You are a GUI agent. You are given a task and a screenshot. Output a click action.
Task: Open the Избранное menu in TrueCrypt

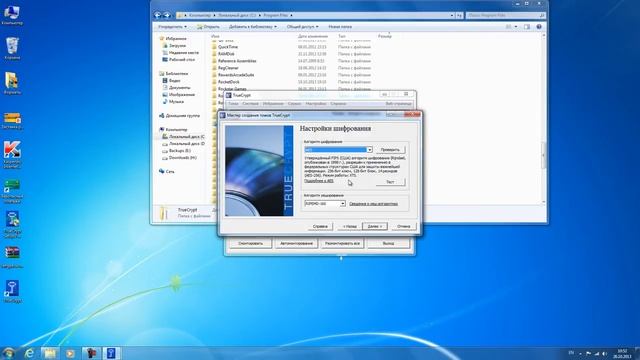coord(273,104)
